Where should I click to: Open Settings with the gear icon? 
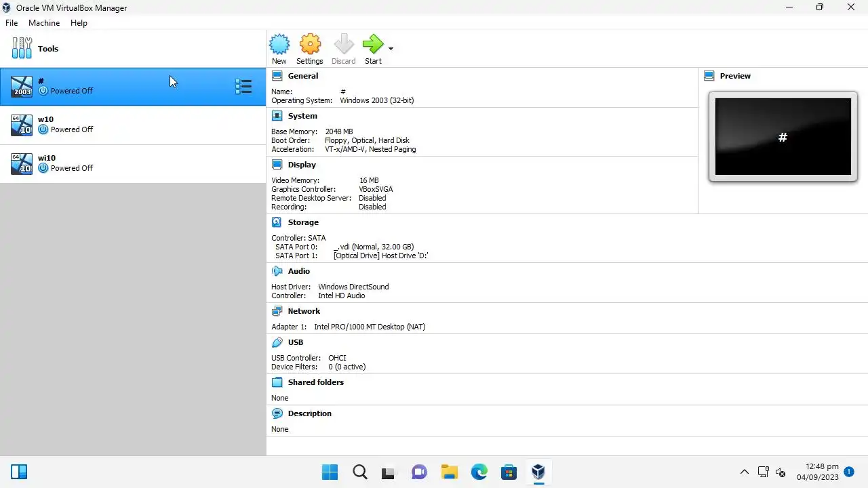310,45
